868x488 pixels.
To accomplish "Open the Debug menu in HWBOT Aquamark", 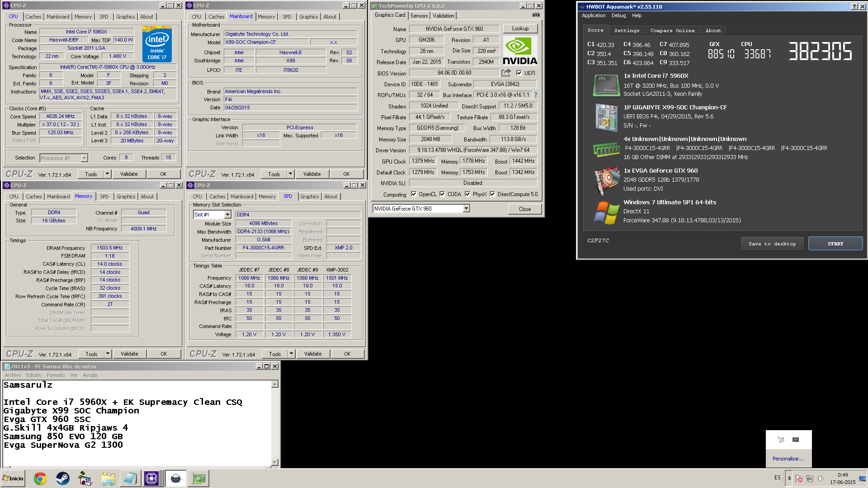I will (619, 15).
